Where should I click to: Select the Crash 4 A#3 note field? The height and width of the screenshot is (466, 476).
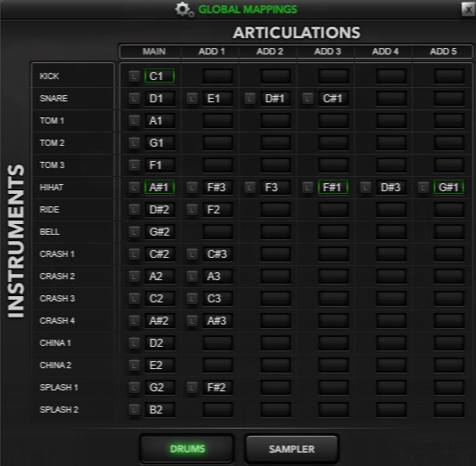218,321
